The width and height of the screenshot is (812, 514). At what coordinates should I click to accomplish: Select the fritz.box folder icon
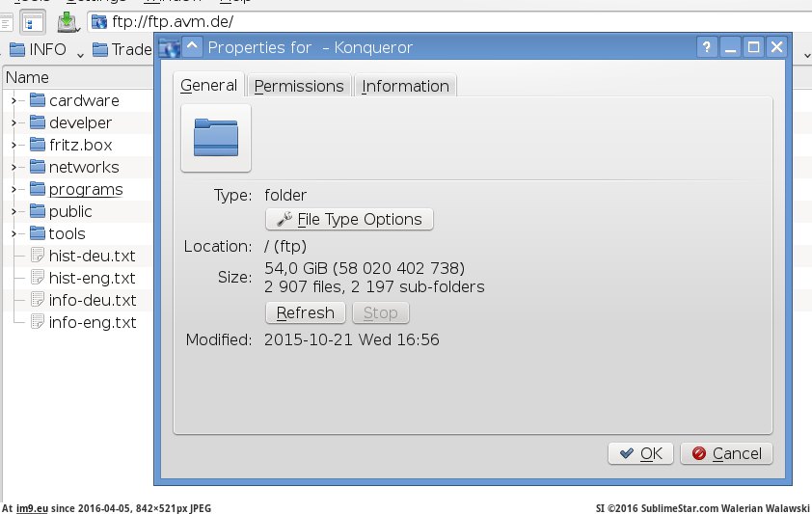coord(38,145)
